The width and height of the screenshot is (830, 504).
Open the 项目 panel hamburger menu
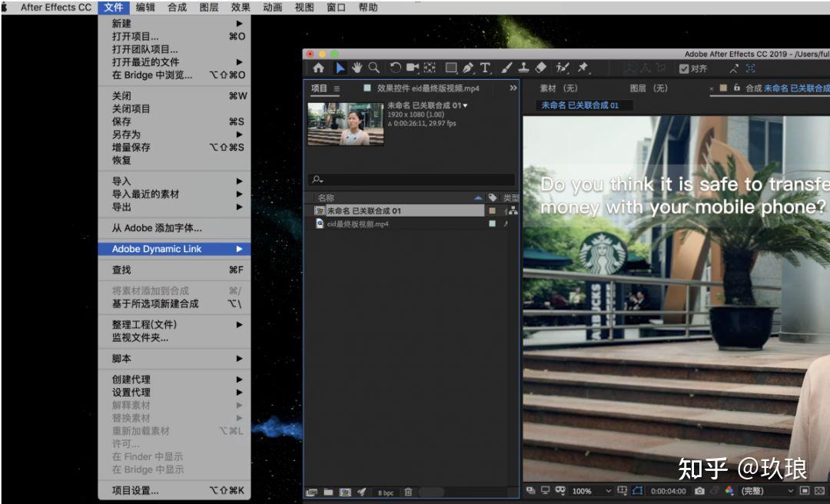[337, 89]
